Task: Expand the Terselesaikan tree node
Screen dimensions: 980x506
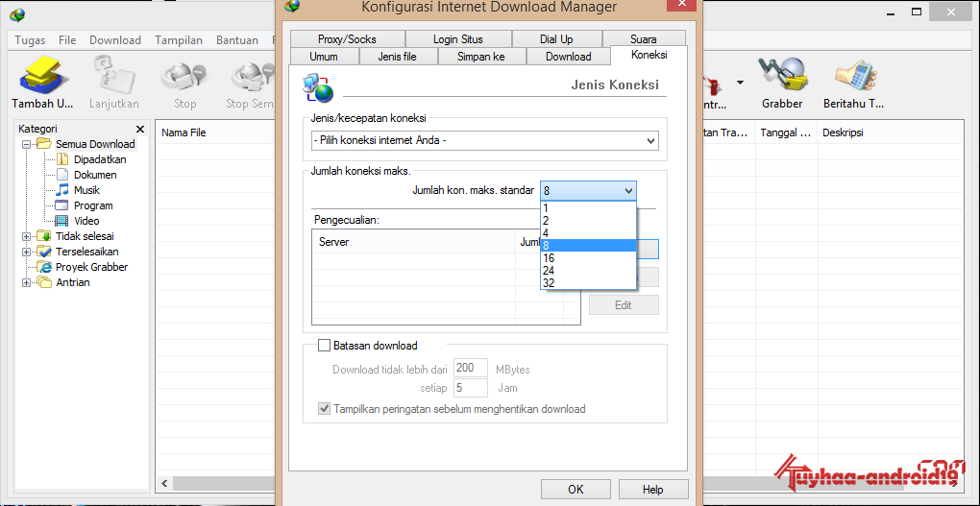Action: [26, 252]
